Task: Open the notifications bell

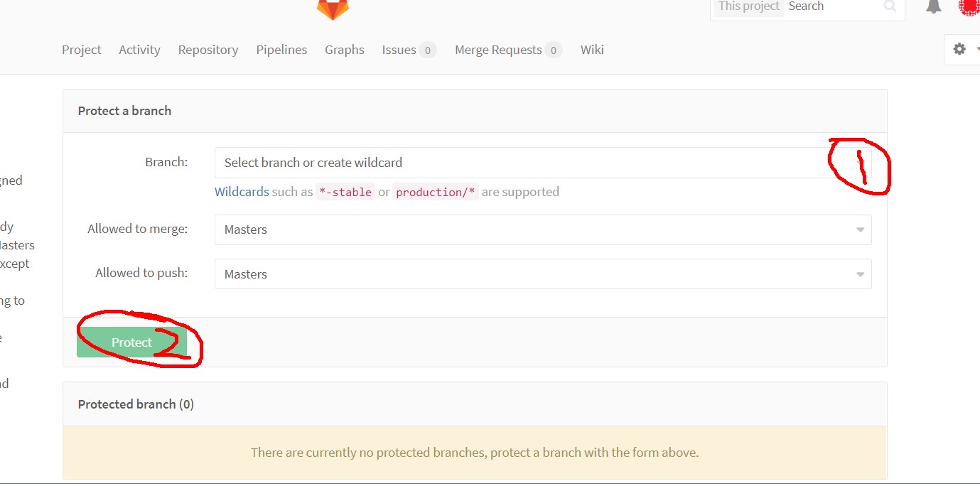Action: pyautogui.click(x=933, y=6)
